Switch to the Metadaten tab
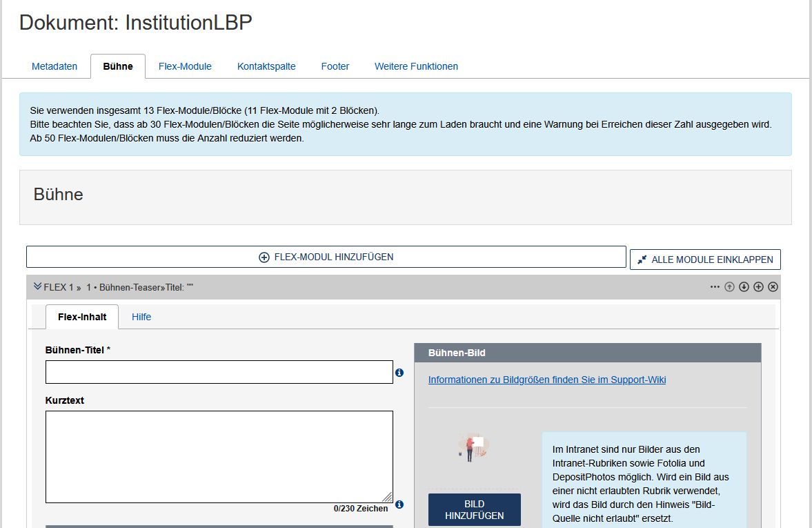Screen dimensions: 812x528 (x=55, y=67)
